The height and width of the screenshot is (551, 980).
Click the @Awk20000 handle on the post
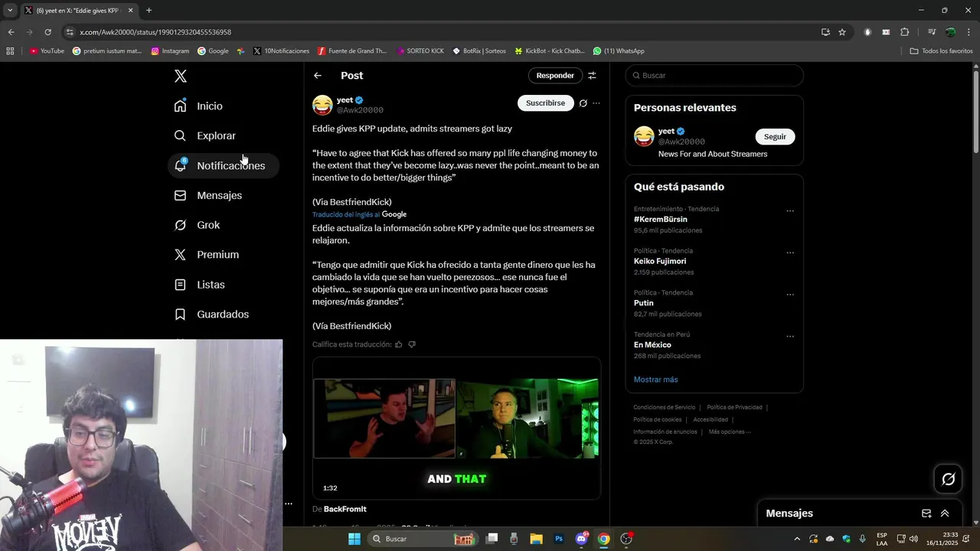click(x=360, y=110)
